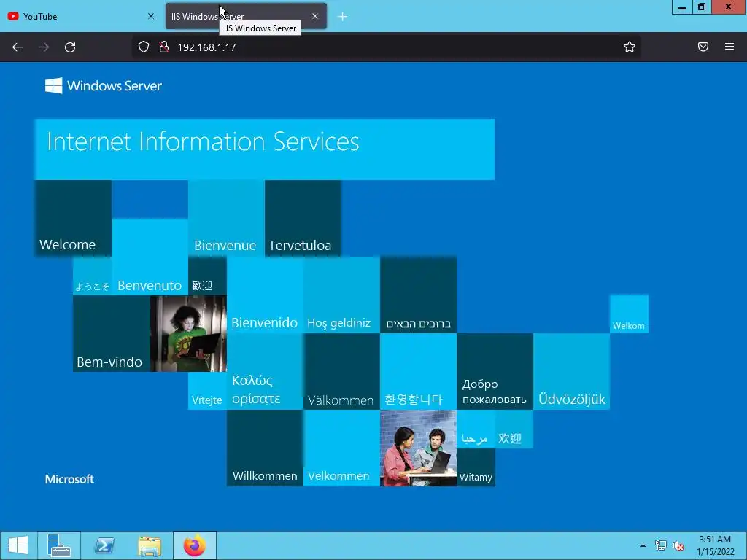
Task: Open File Explorer from the taskbar
Action: [149, 545]
